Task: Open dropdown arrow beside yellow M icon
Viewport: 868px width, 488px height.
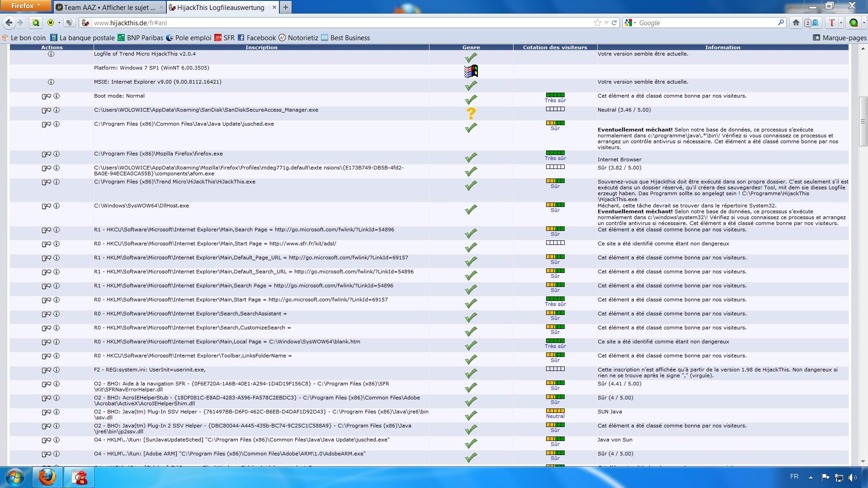Action: point(59,23)
